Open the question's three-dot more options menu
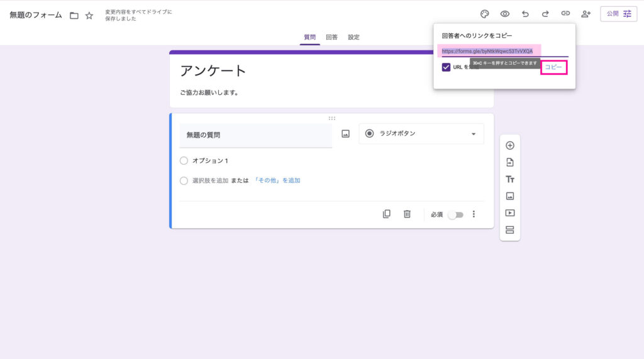Viewport: 644px width, 359px height. (x=474, y=214)
